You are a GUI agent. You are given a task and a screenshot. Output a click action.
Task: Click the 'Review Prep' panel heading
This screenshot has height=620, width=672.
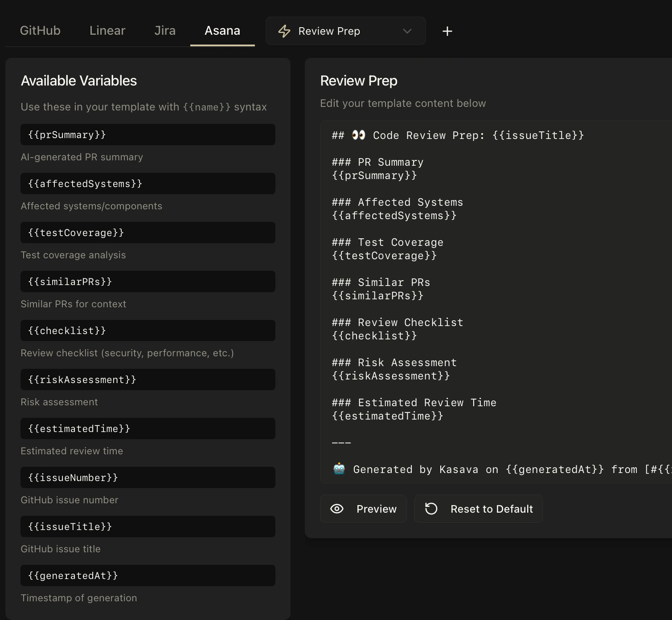coord(359,81)
